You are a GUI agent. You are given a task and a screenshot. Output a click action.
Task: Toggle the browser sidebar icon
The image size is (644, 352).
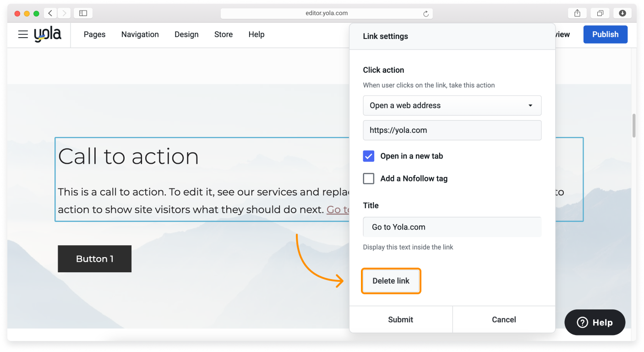coord(83,13)
